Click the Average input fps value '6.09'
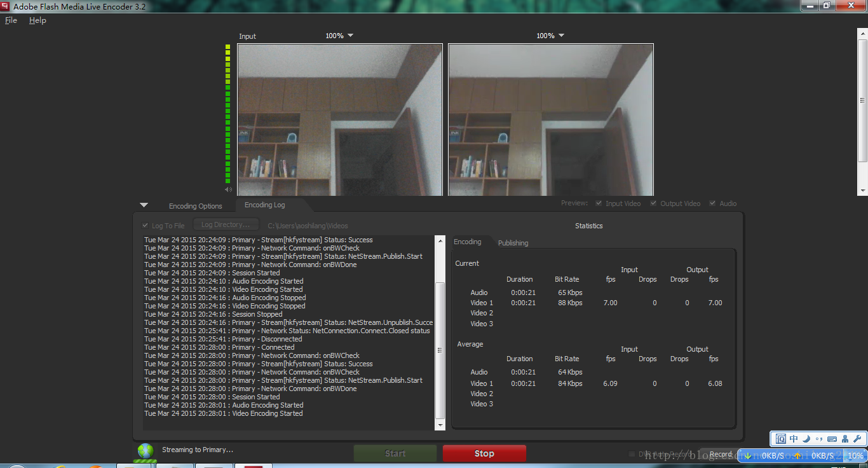Screen dimensions: 868x468 (x=610, y=383)
